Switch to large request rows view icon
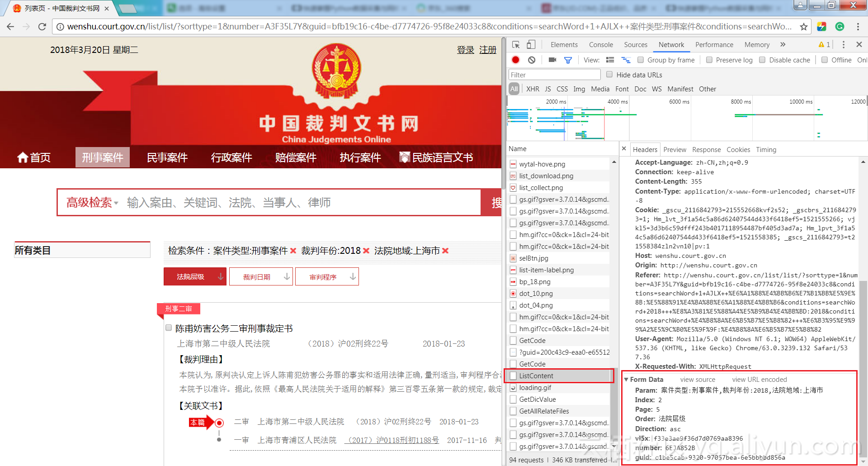The width and height of the screenshot is (868, 466). (610, 60)
